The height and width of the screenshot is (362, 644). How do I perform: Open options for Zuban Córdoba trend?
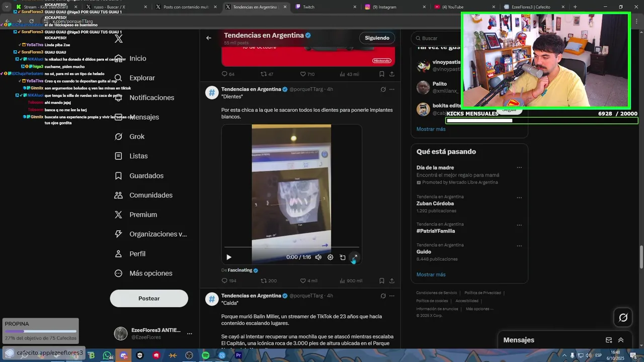pos(519,198)
